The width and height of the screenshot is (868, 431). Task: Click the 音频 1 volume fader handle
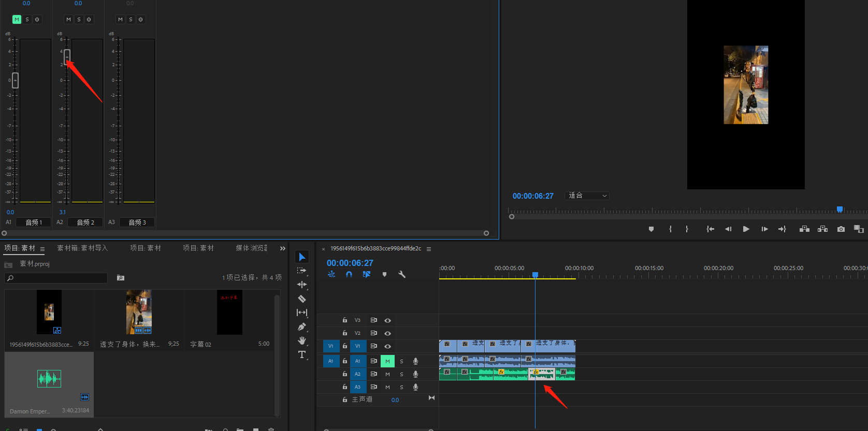click(x=15, y=80)
